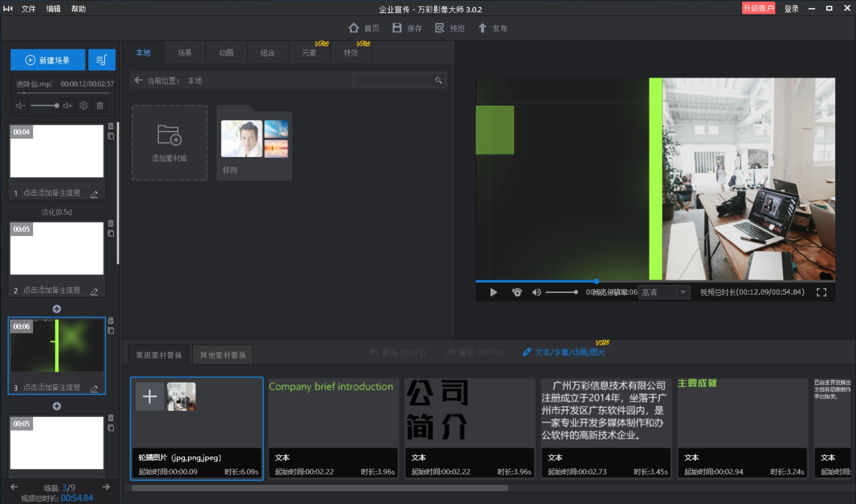Click the horizontal material scrollbar
This screenshot has height=504, width=856.
tap(319, 488)
